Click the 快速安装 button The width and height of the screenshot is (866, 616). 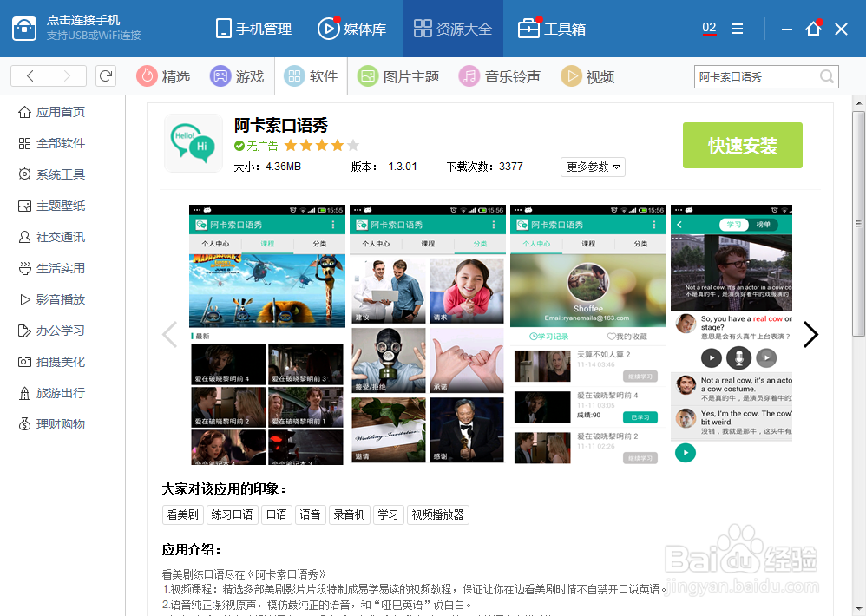point(742,145)
